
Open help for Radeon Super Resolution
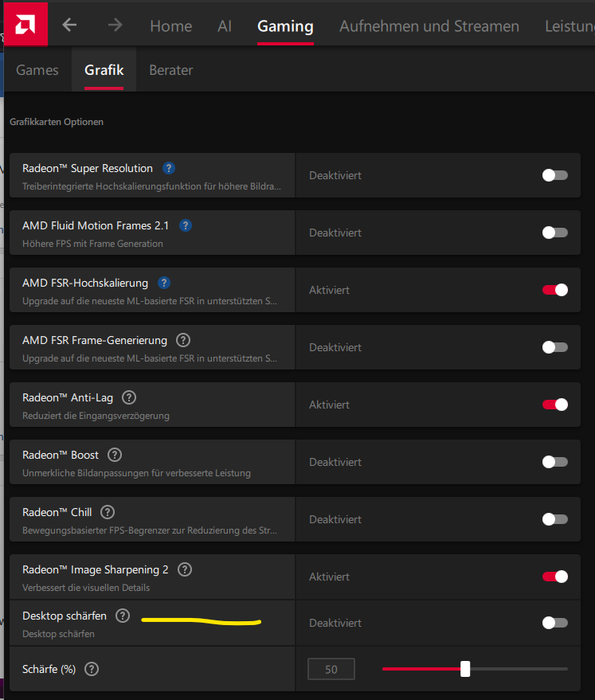[x=169, y=168]
